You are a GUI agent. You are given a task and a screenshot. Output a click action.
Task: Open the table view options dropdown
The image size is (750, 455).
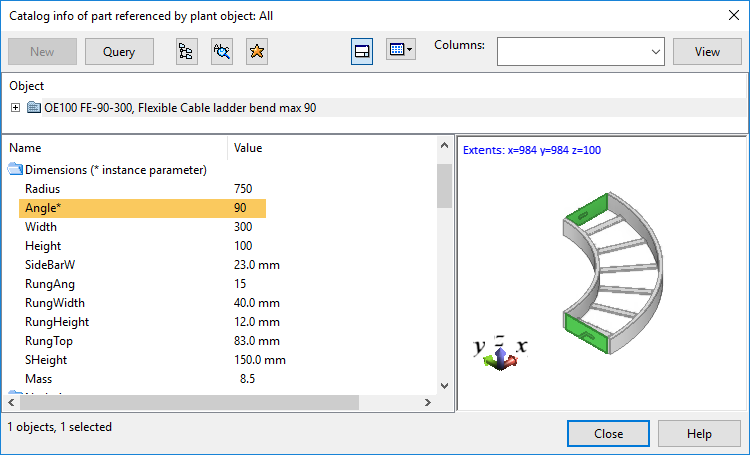(400, 50)
